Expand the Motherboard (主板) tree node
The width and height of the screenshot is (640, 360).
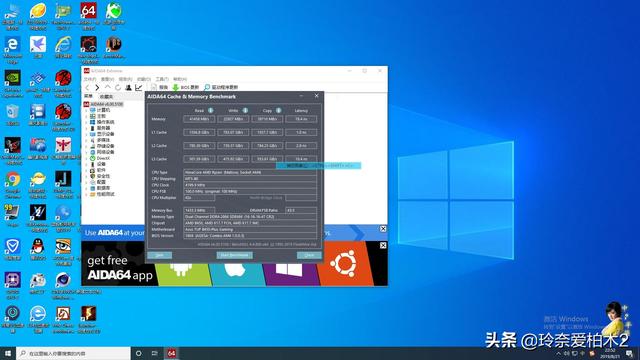click(87, 116)
